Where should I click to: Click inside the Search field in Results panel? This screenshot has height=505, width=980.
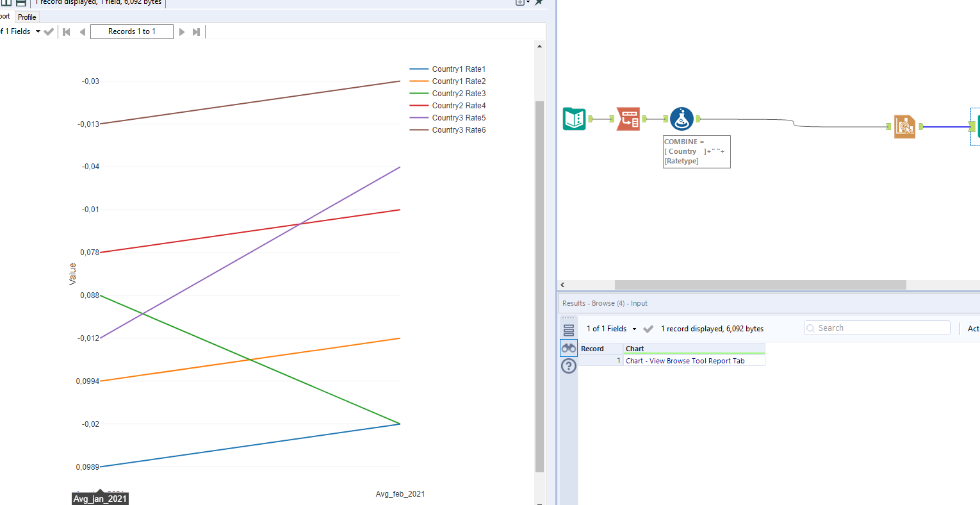pos(876,327)
